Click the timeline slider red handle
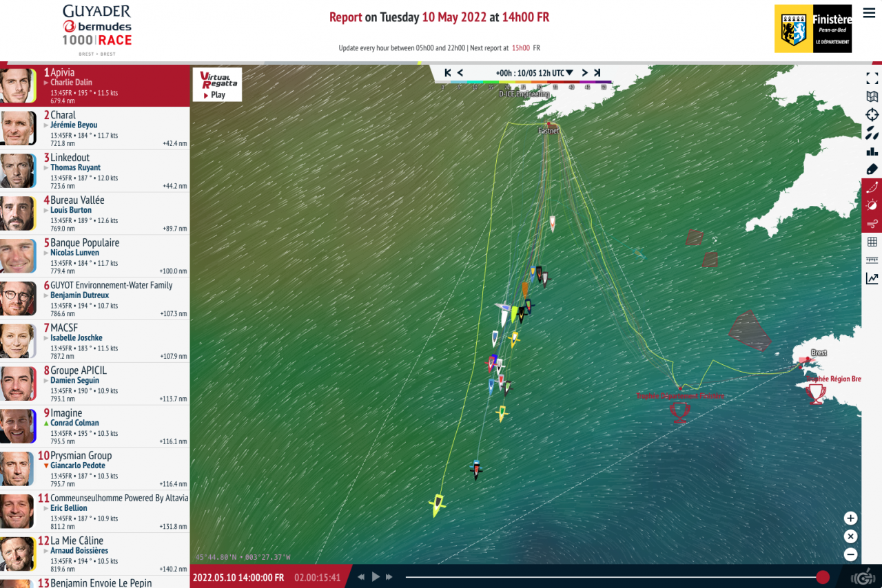Image resolution: width=882 pixels, height=588 pixels. (822, 577)
